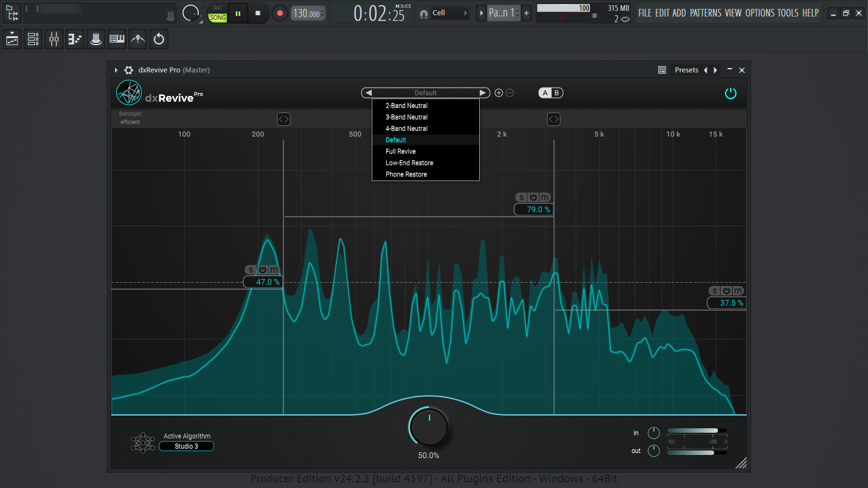Choose Phone Restore from preset list

coord(406,174)
